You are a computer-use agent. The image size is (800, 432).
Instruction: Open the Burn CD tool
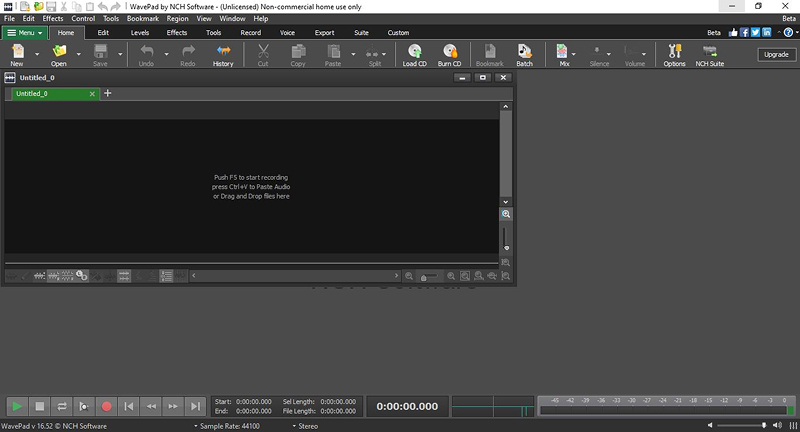coord(449,55)
